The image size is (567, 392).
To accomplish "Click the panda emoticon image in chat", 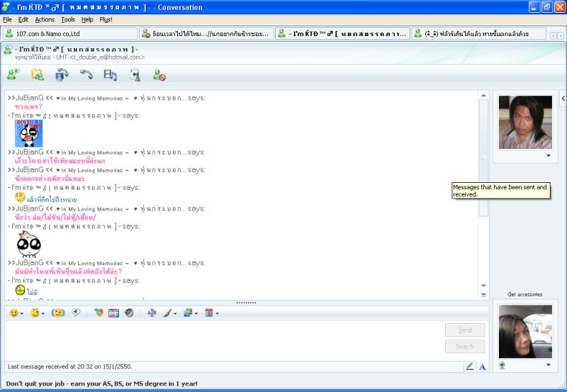I will pos(28,133).
